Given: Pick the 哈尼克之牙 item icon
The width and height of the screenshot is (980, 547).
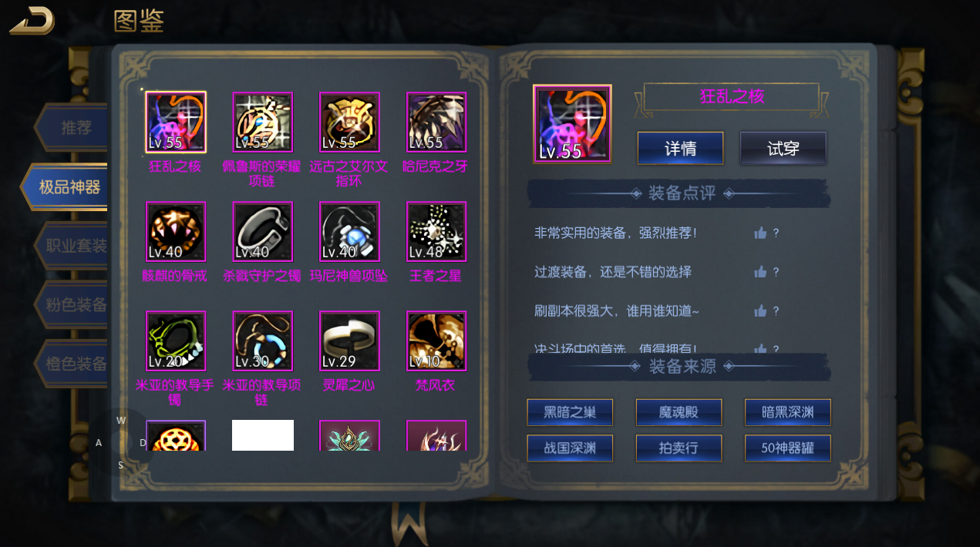Looking at the screenshot, I should [x=436, y=122].
